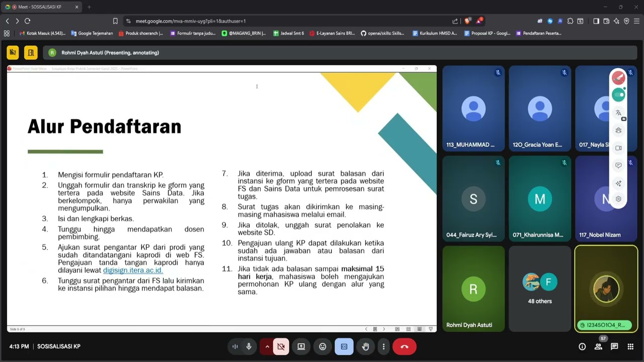644x362 pixels.
Task: Select the tile for 12O_Gracia Yoan
Action: click(x=540, y=109)
